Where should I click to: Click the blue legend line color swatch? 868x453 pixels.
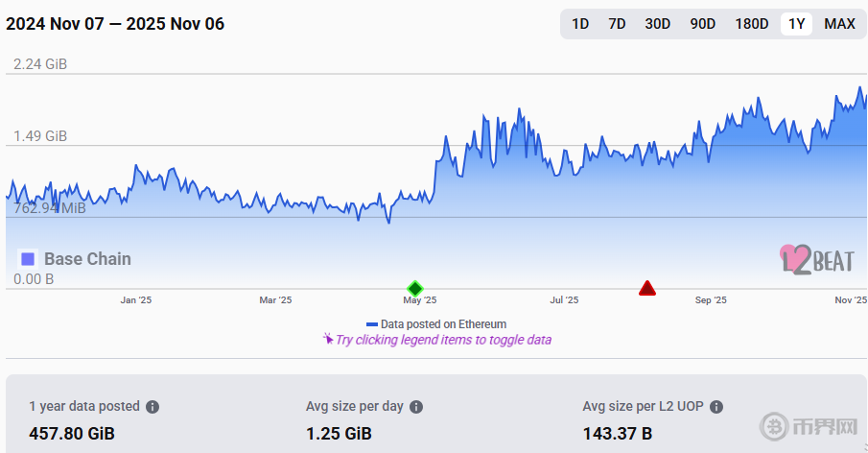(372, 324)
